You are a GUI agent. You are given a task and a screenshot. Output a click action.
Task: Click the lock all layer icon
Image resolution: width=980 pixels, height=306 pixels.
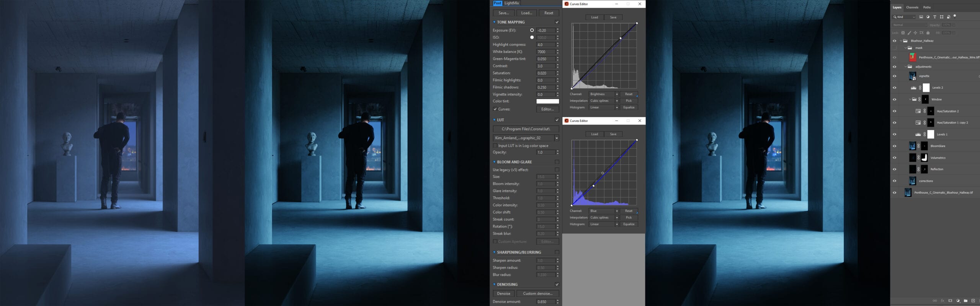tap(928, 33)
